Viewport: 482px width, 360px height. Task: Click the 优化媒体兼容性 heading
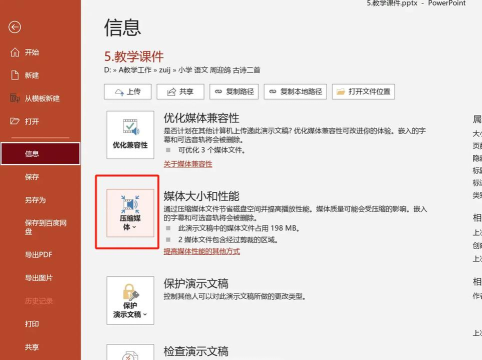[201, 118]
